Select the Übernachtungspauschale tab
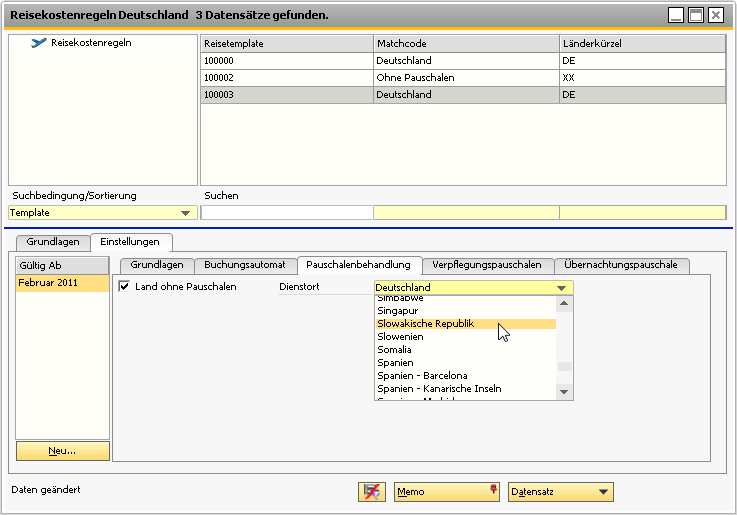Image resolution: width=737 pixels, height=515 pixels. tap(620, 265)
